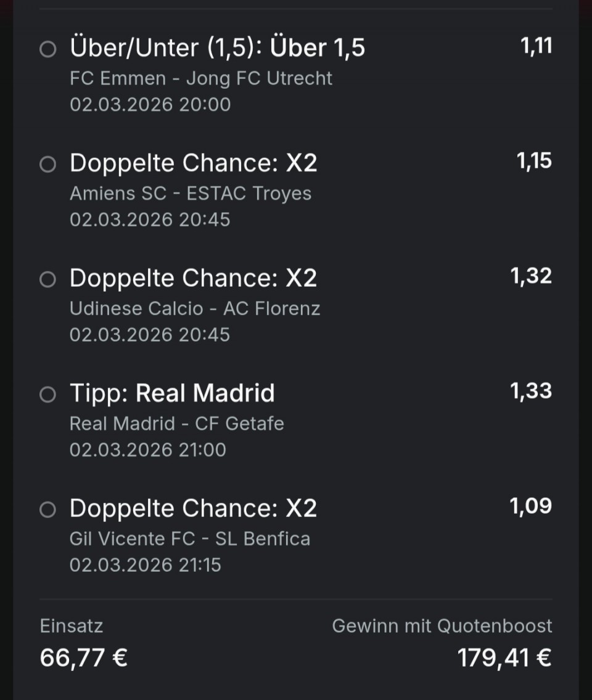This screenshot has height=700, width=592.
Task: Click the Gewinn mit Quotenboost label
Action: coord(442,626)
